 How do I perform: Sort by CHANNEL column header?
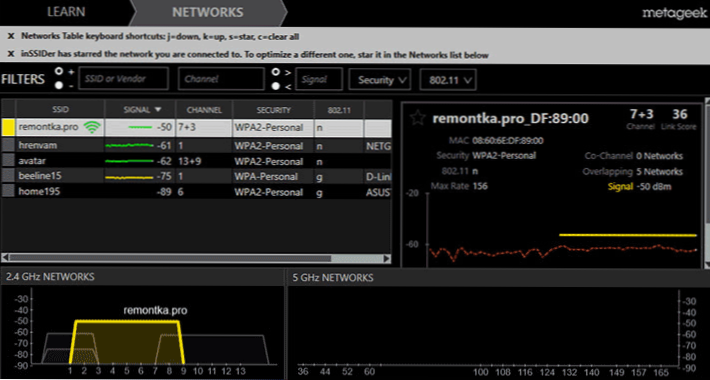[204, 110]
